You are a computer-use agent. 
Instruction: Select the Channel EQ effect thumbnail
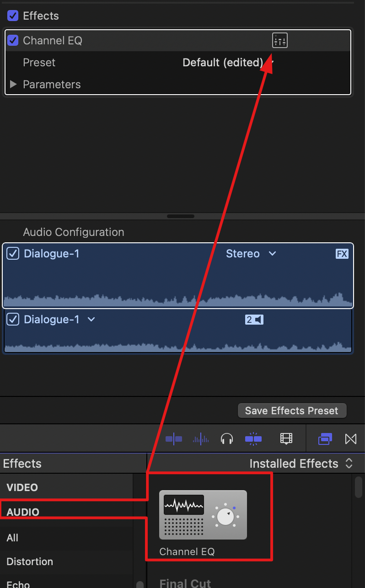pos(203,515)
